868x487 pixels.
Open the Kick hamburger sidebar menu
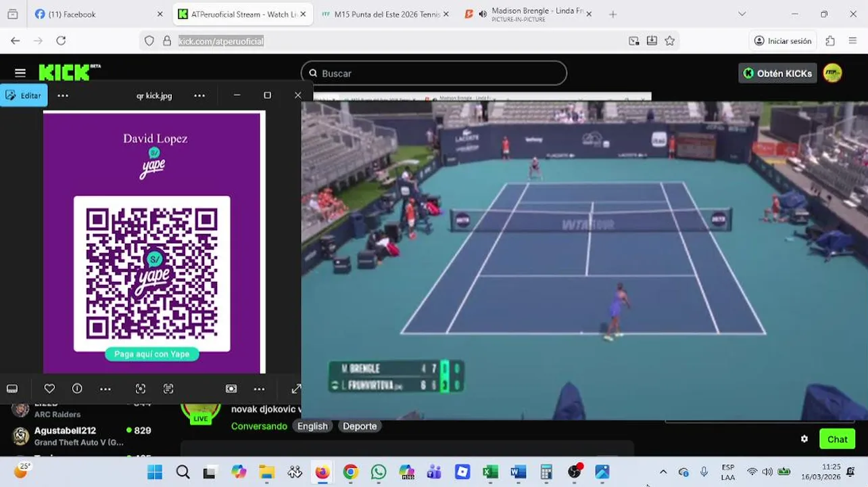pos(20,73)
